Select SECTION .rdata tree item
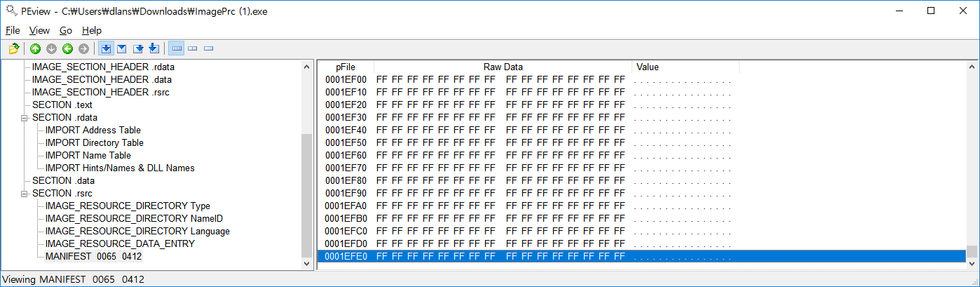 (x=64, y=117)
